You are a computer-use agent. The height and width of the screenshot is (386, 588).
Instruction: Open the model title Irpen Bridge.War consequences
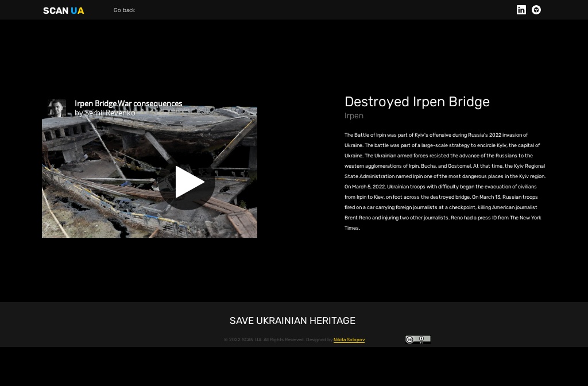pos(128,103)
